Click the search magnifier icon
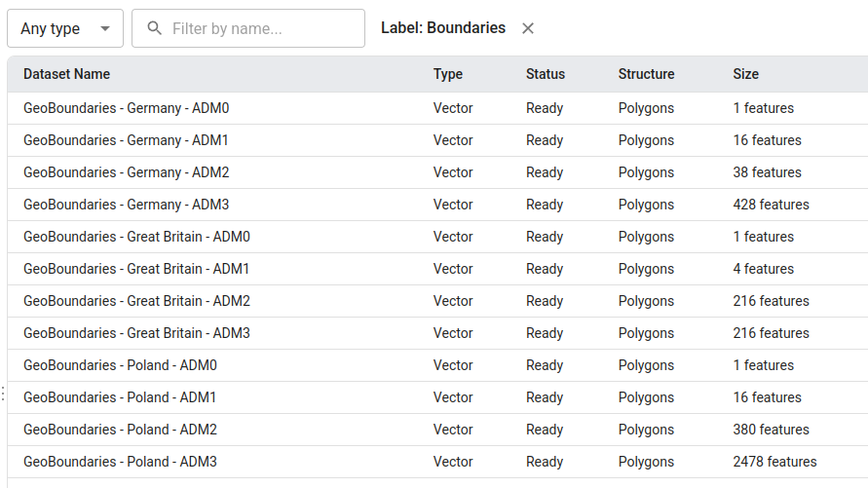This screenshot has width=868, height=488. pyautogui.click(x=154, y=28)
